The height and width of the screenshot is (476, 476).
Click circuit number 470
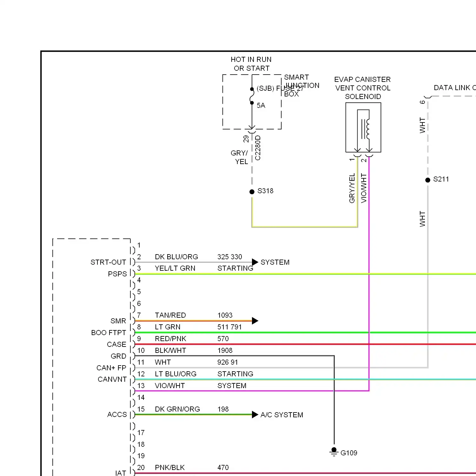pos(223,467)
